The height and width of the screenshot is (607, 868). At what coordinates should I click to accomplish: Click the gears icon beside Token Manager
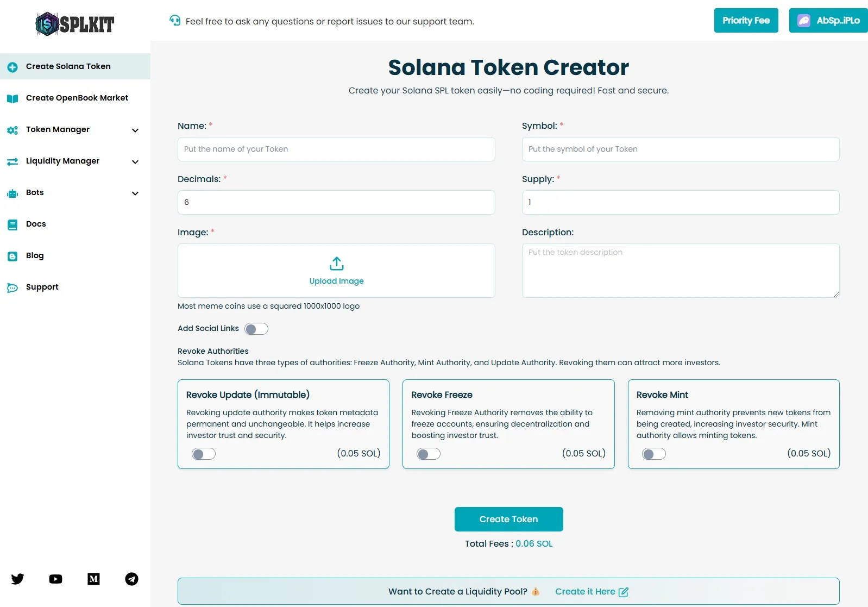(12, 130)
